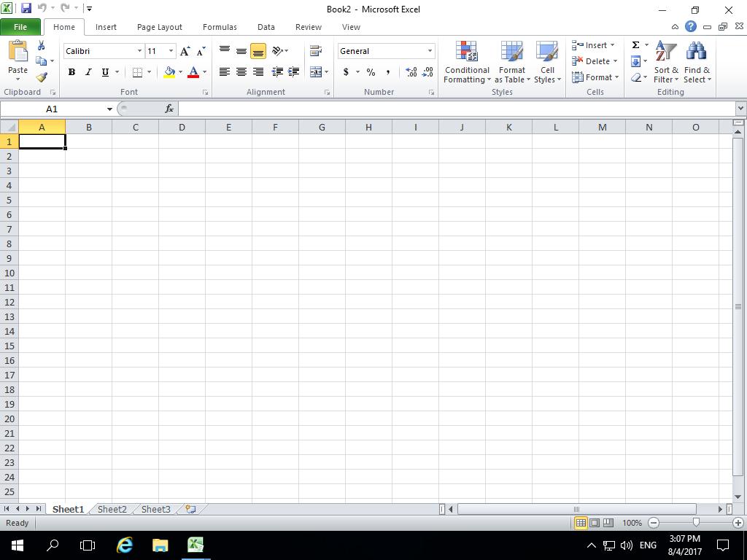Open the General number format dropdown

click(x=430, y=51)
